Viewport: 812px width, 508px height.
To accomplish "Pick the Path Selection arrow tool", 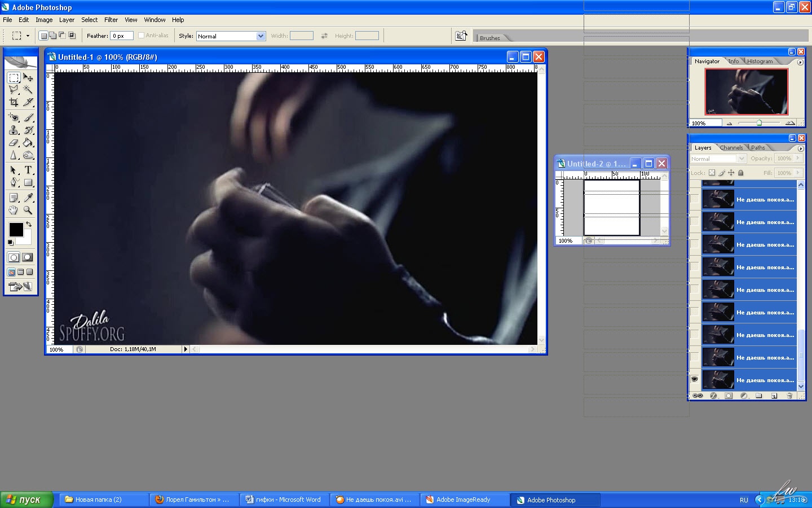I will coord(14,170).
